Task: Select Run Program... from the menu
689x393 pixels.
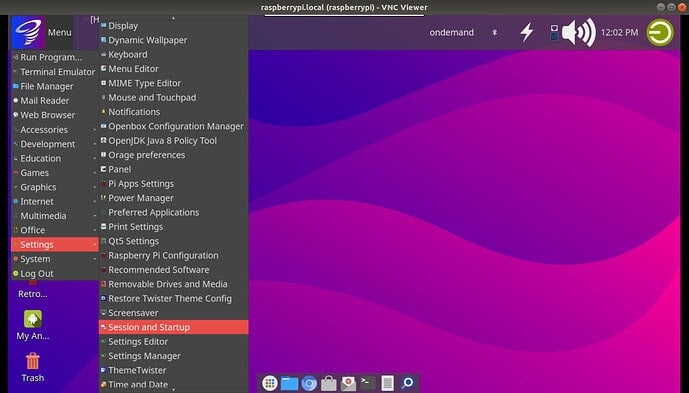Action: click(x=54, y=57)
